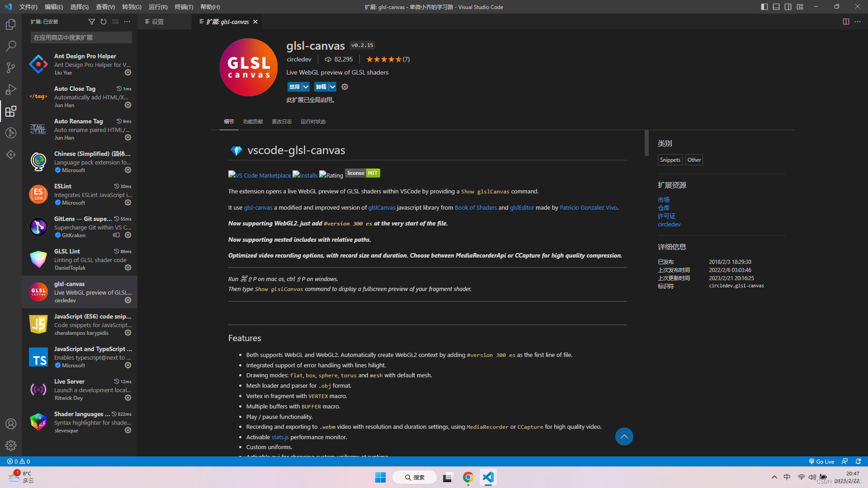Click Book of Shaders hyperlink
This screenshot has width=868, height=488.
[x=476, y=207]
